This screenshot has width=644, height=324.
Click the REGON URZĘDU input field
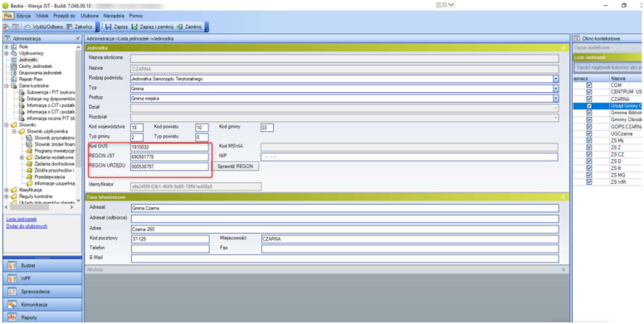[169, 167]
